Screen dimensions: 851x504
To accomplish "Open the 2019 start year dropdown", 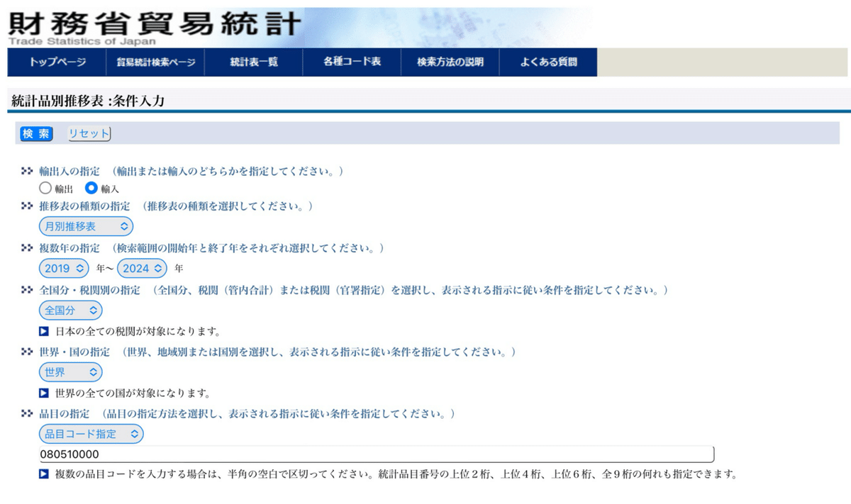I will click(64, 269).
